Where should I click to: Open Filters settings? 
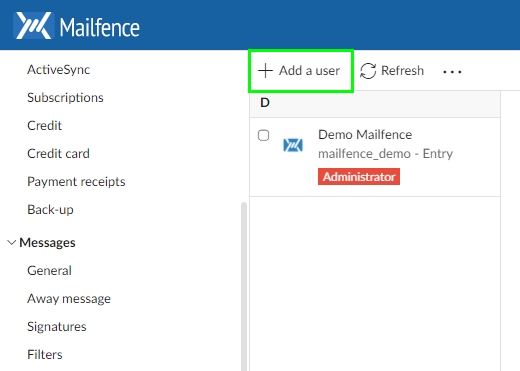point(45,355)
